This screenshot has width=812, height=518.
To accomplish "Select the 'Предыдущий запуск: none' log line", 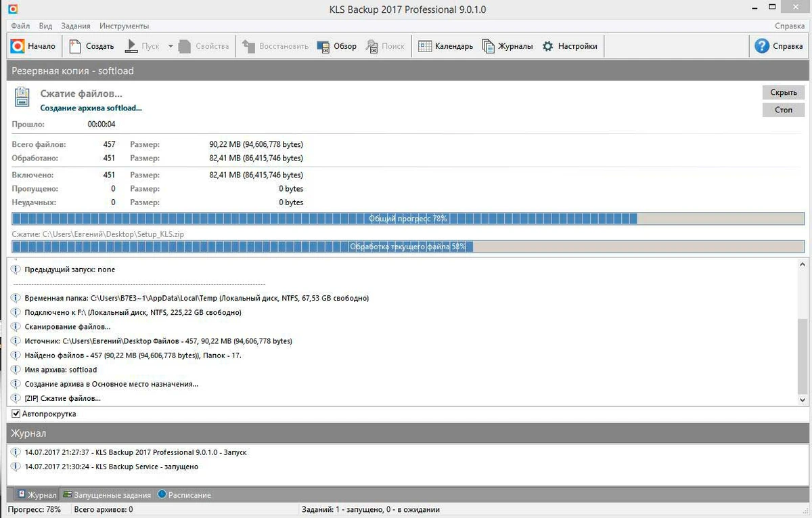I will pos(70,269).
